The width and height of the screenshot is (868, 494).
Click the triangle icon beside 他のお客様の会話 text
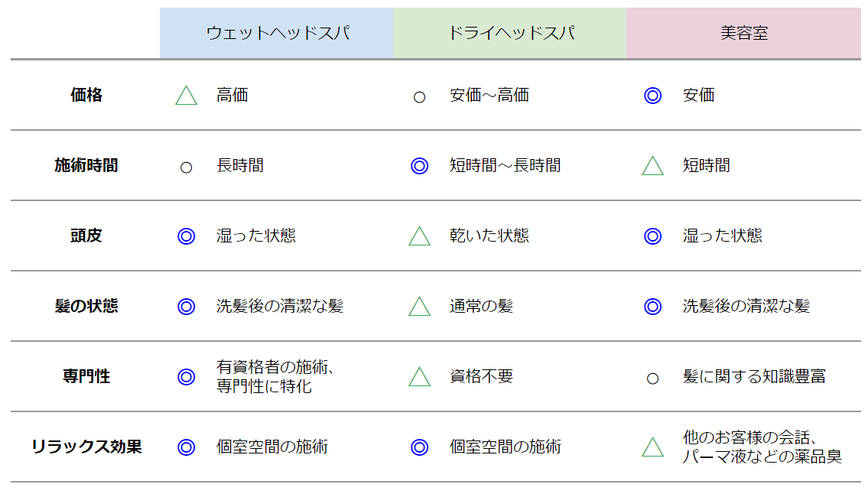652,448
